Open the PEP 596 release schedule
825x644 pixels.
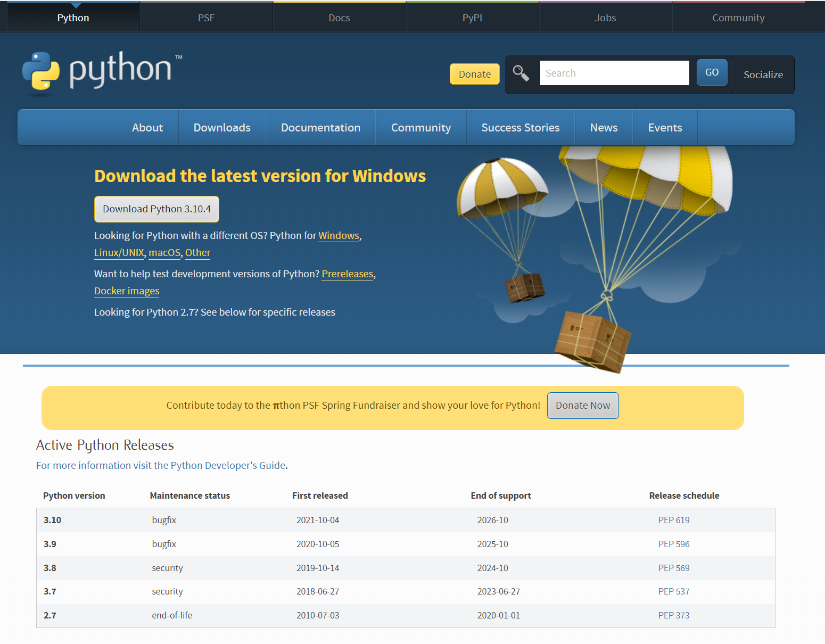tap(673, 544)
